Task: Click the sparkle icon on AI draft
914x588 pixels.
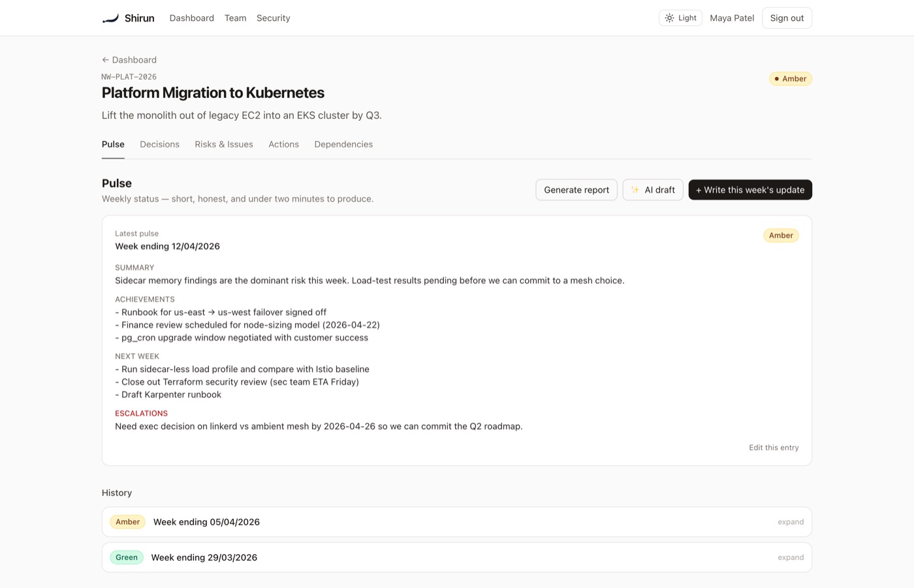Action: point(635,190)
